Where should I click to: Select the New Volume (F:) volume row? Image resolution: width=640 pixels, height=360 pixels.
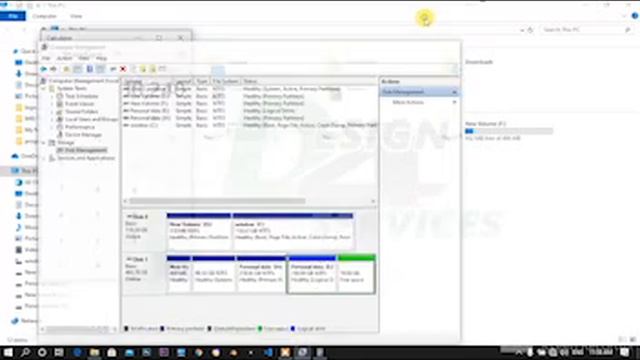250,103
